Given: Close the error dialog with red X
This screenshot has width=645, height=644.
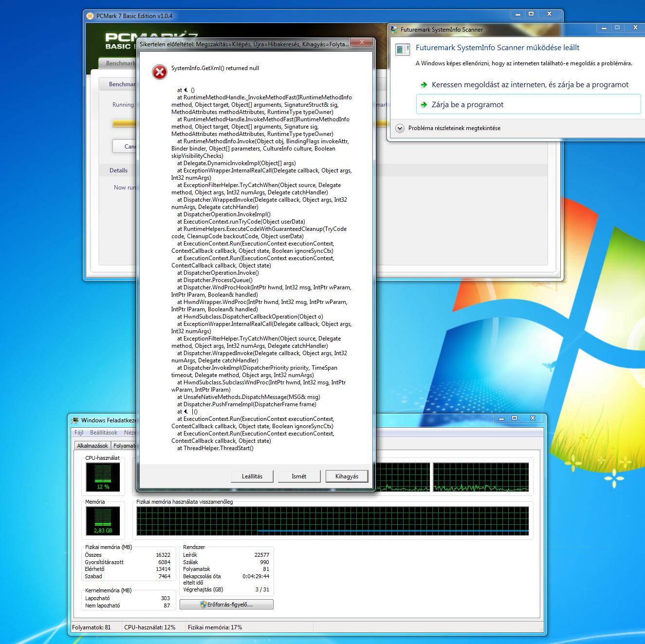Looking at the screenshot, I should click(362, 43).
